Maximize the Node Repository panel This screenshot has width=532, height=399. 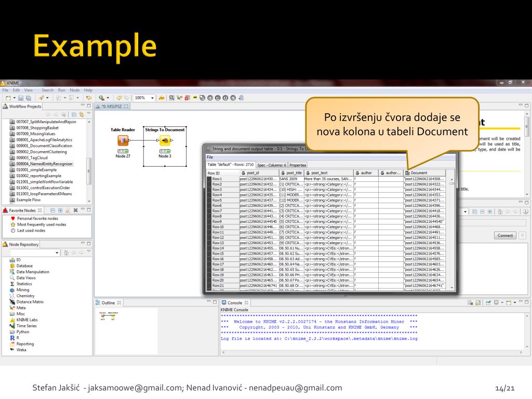click(88, 244)
